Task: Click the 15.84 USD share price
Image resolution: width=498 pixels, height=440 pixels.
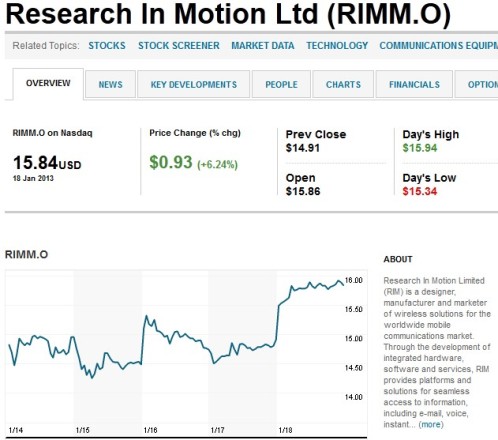Action: click(x=47, y=163)
